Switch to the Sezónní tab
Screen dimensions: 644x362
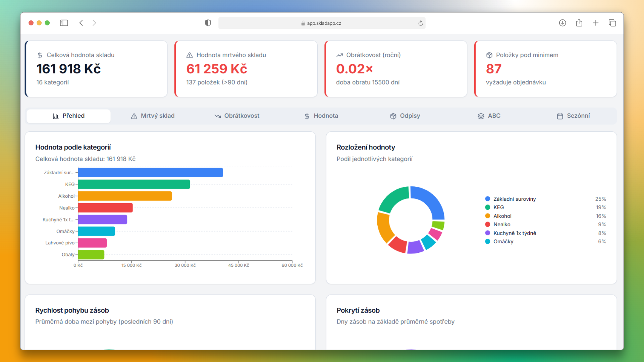point(573,116)
